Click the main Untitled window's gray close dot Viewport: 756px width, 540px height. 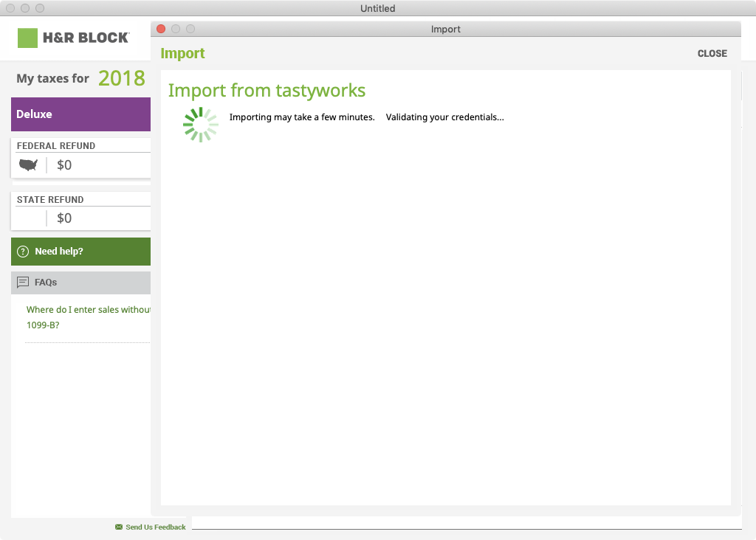click(10, 8)
